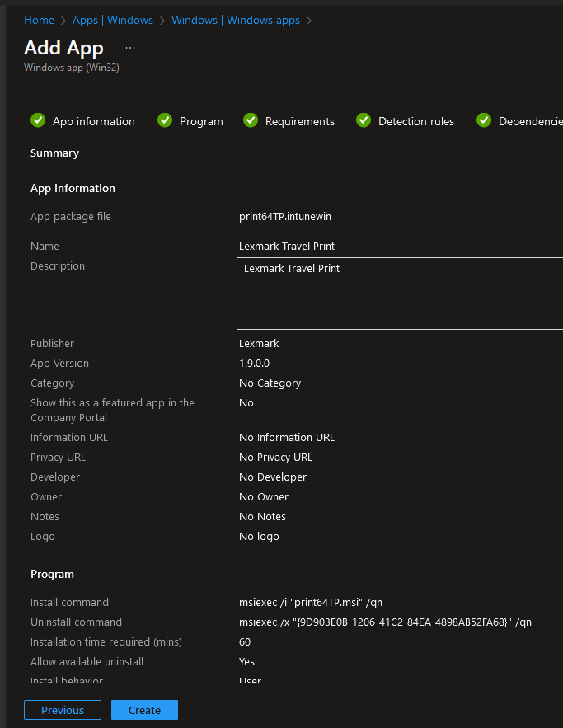Click the No Information URL value
Screen dimensions: 563x728
coord(286,437)
